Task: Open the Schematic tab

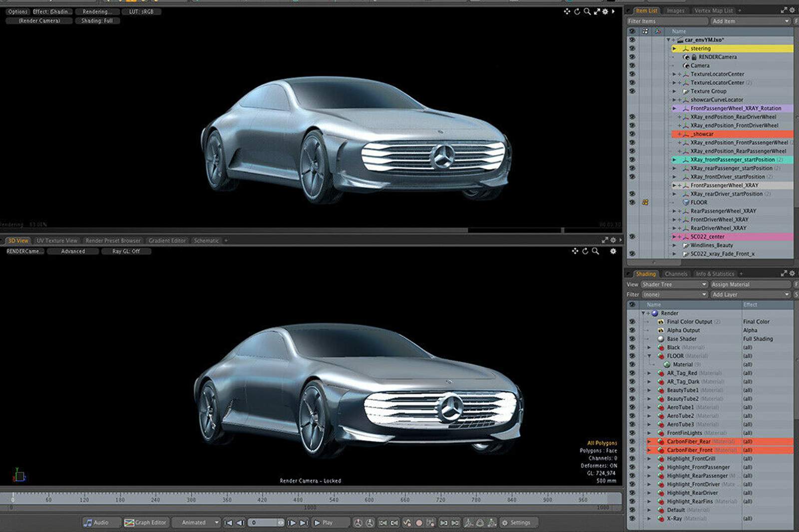Action: tap(206, 241)
